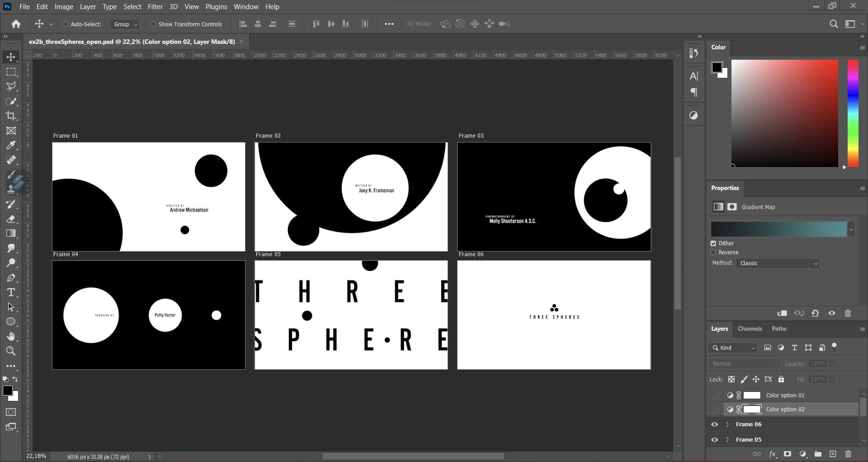
Task: Click the zoom percentage field in status bar
Action: 37,456
